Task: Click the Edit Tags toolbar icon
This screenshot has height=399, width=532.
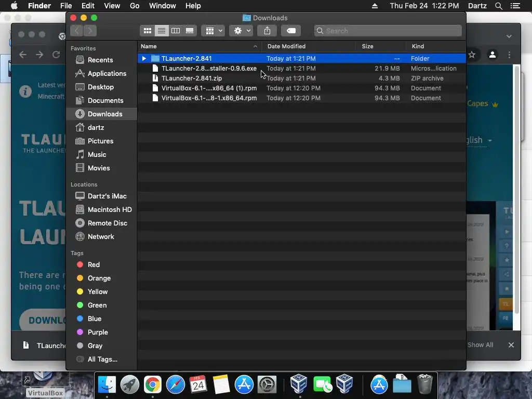Action: point(291,31)
